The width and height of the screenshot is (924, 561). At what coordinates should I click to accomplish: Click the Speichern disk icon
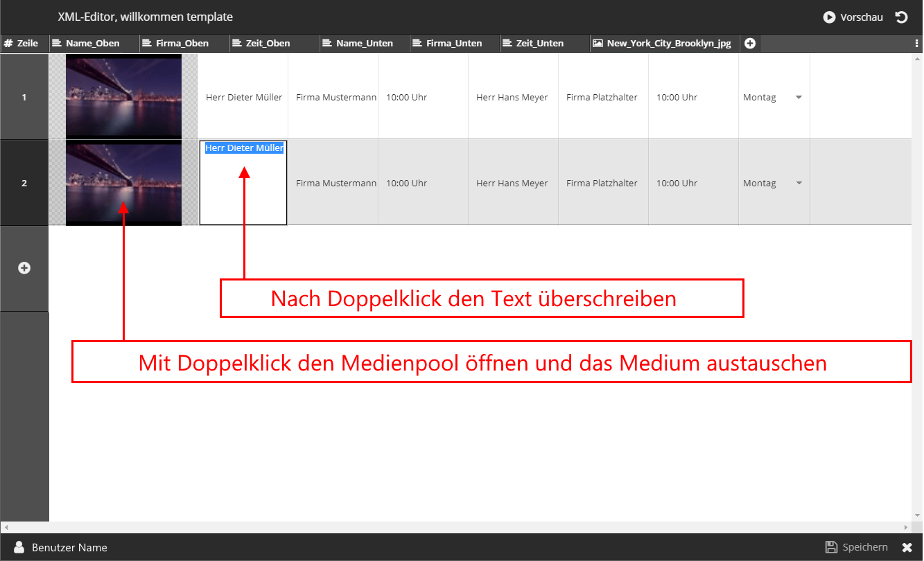831,547
